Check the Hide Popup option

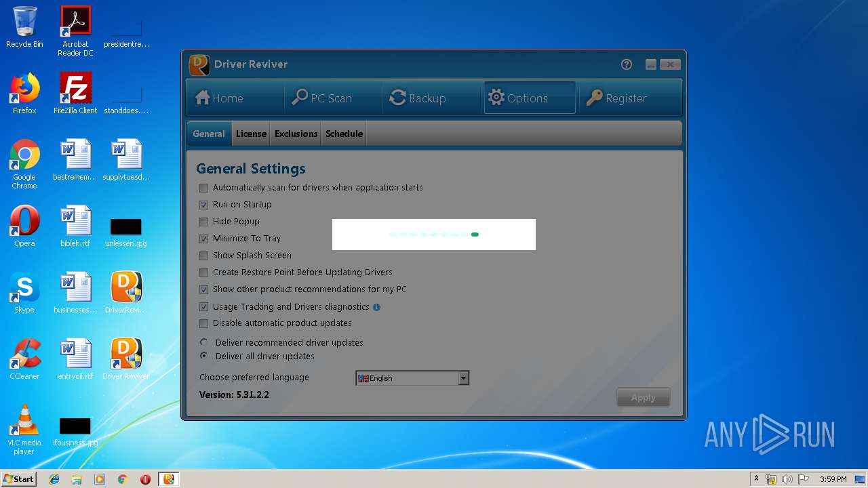coord(203,222)
